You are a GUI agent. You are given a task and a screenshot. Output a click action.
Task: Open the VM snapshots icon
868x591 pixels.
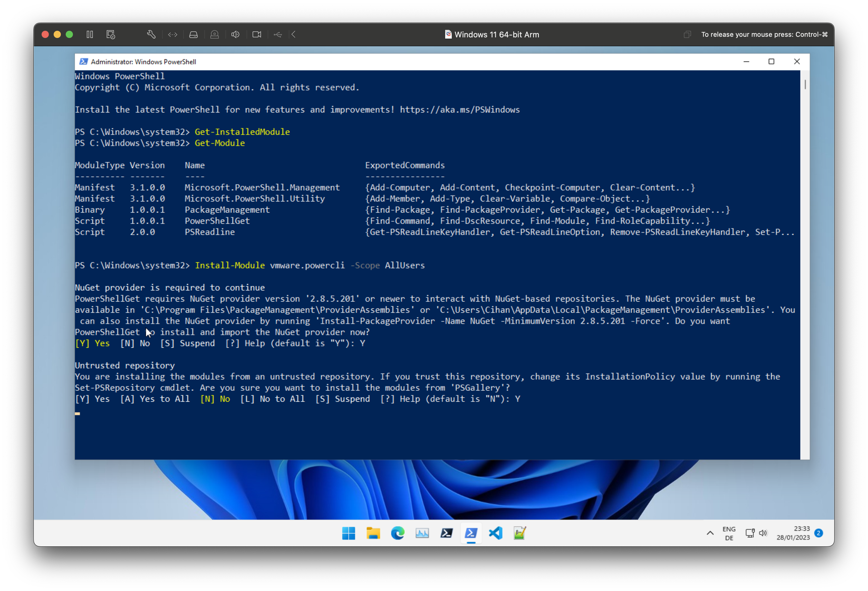[111, 34]
